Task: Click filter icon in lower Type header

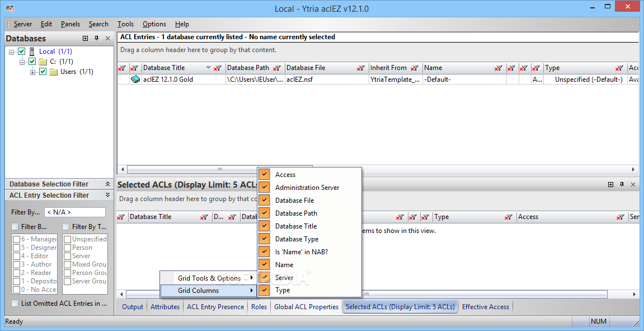Action: point(509,217)
